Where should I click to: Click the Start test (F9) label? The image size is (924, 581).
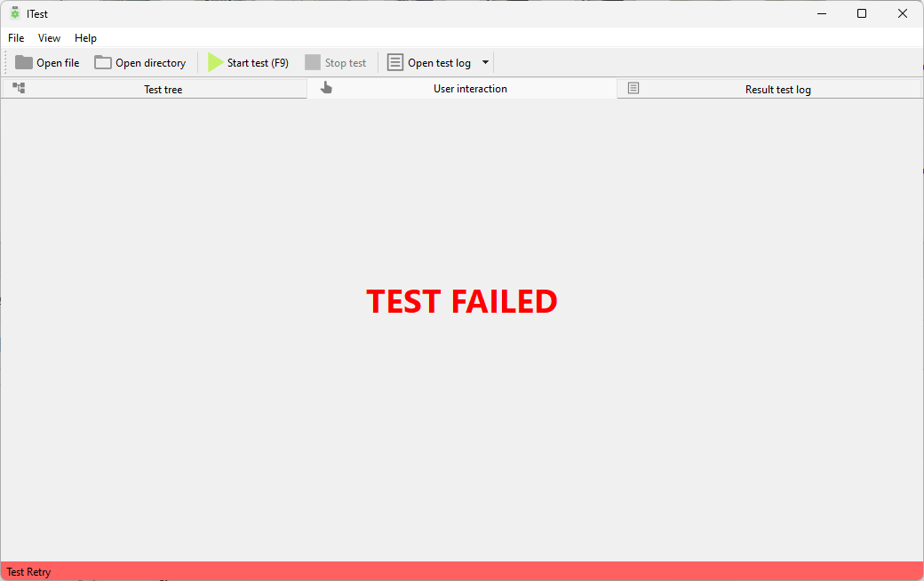[258, 63]
